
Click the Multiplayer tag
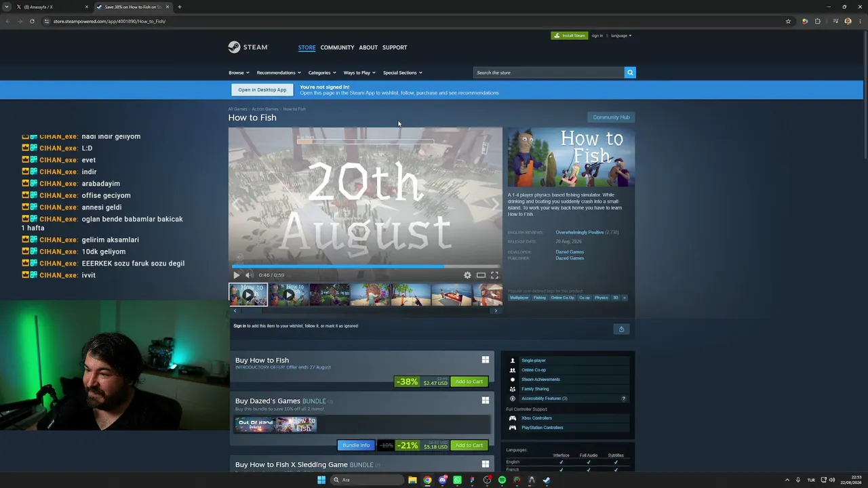coord(519,298)
